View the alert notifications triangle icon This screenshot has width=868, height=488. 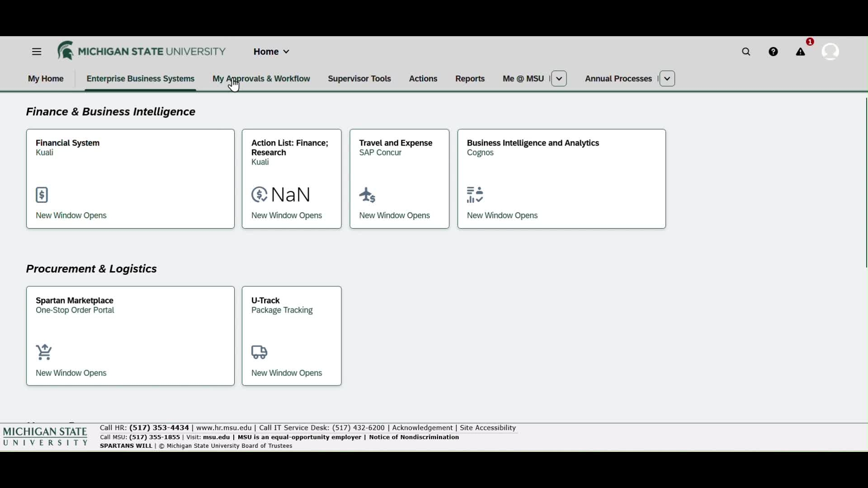[x=801, y=52]
